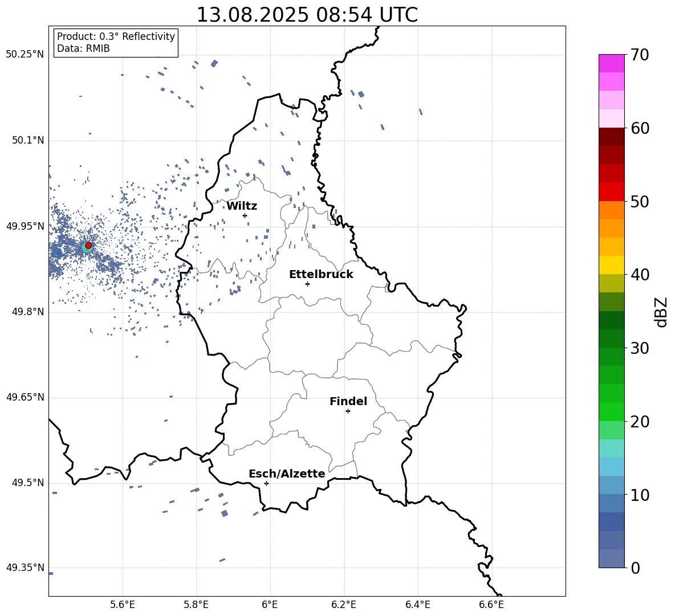
Task: Click the Esch/Alzette city label
Action: (x=287, y=474)
